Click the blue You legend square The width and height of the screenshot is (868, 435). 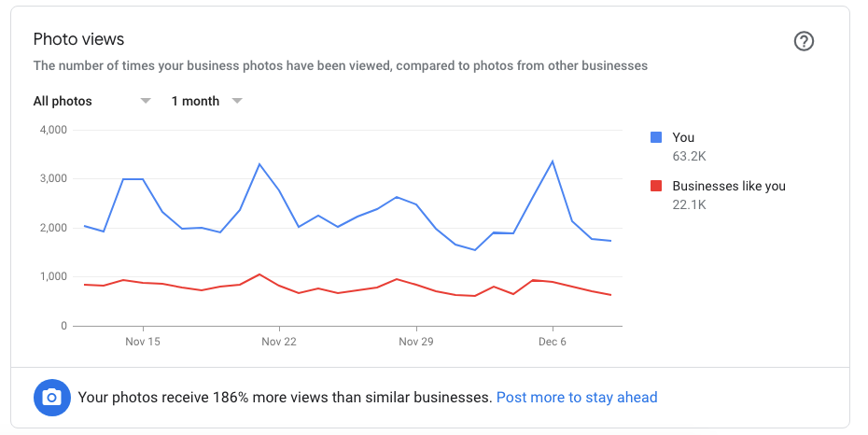click(656, 137)
